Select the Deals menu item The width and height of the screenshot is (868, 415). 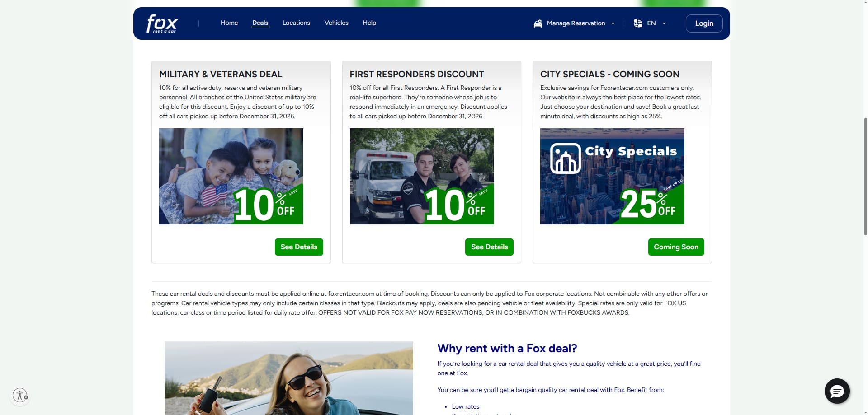(x=260, y=23)
